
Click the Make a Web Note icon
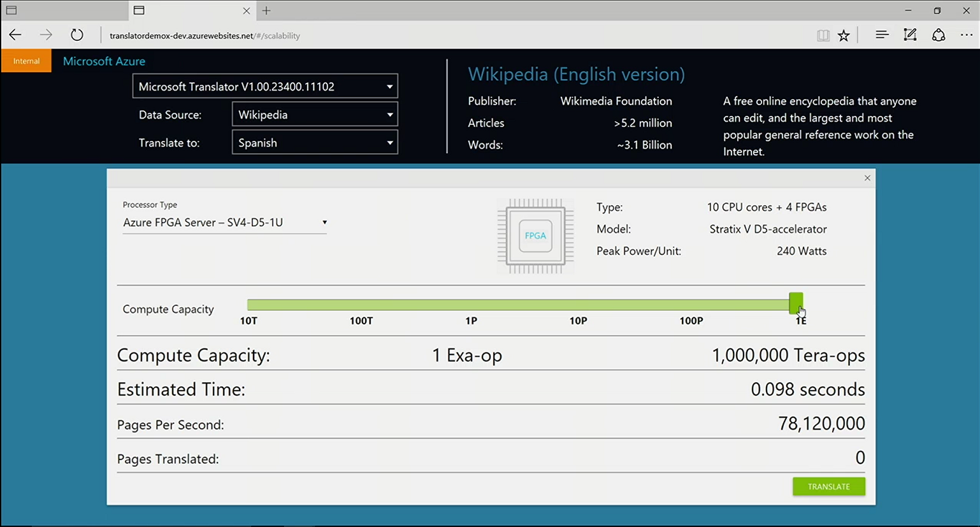pos(910,35)
